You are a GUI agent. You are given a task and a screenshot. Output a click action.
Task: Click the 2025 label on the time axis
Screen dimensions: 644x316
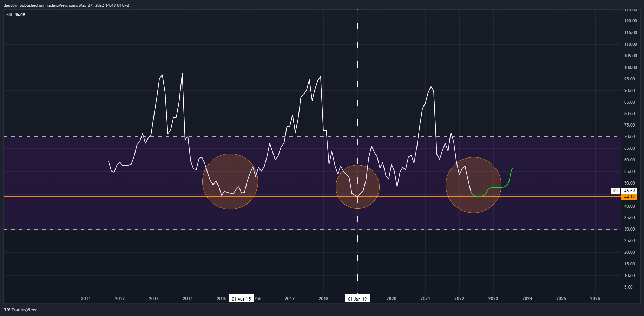coord(561,299)
